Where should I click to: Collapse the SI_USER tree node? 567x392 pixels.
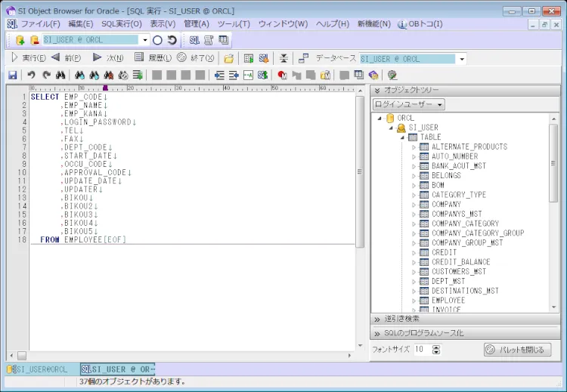(391, 128)
